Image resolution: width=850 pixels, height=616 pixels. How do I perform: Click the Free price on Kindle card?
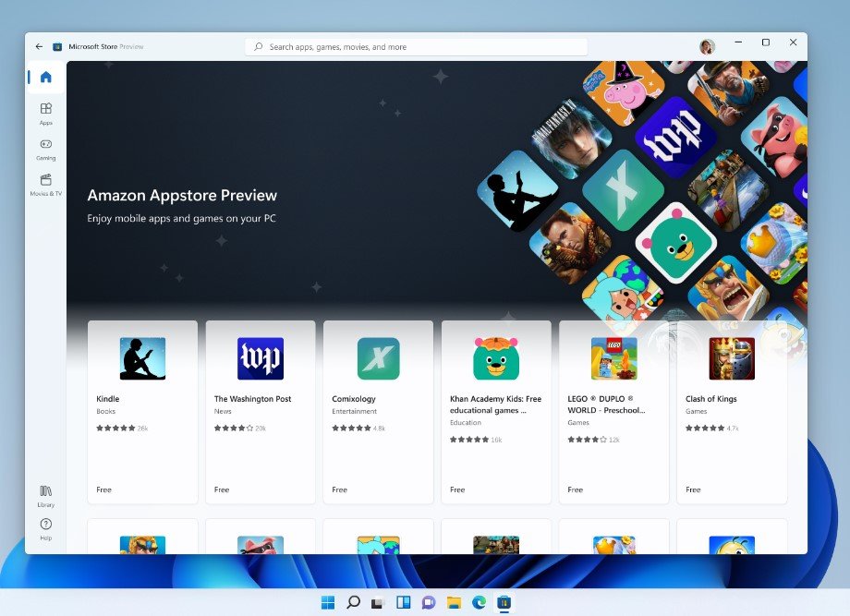[103, 489]
